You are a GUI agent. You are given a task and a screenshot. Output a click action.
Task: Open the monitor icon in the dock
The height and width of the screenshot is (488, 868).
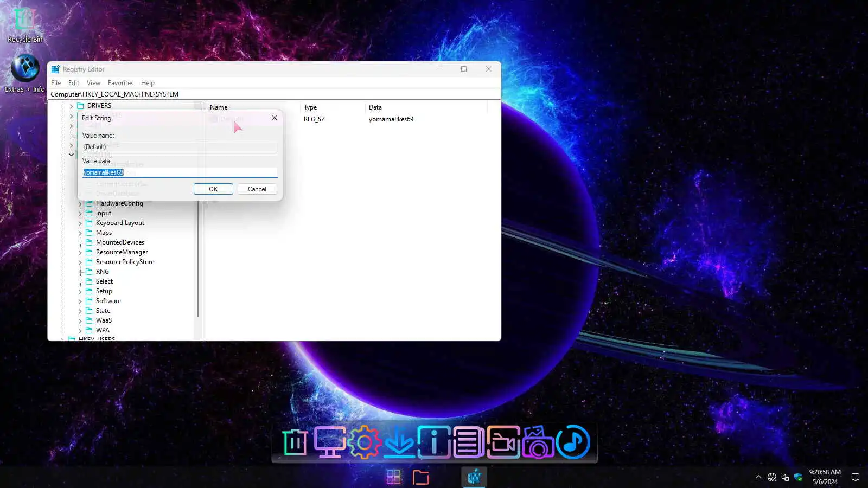330,442
